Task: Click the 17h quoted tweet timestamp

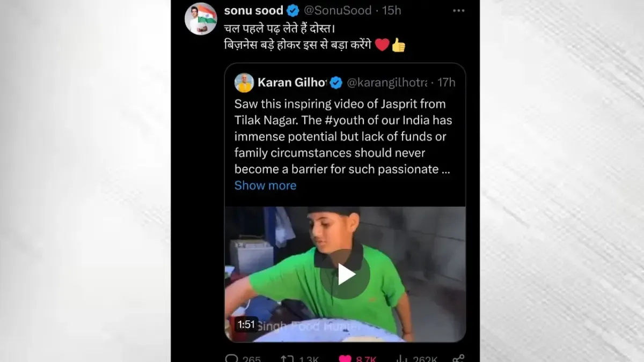Action: pos(446,83)
